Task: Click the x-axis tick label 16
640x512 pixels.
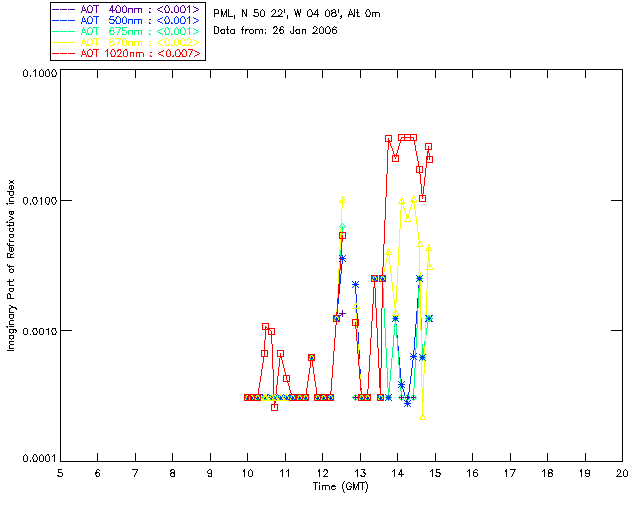Action: tap(473, 473)
